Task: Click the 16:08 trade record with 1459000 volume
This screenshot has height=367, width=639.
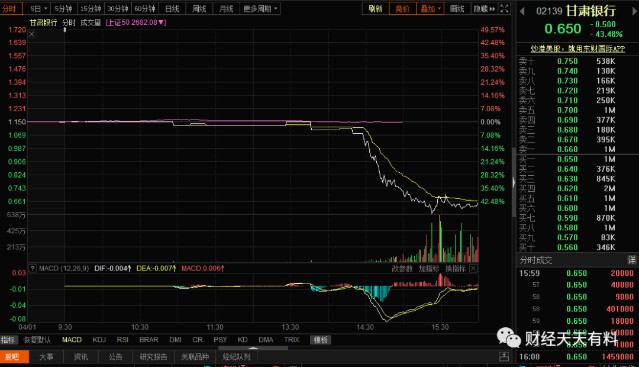Action: [x=577, y=357]
